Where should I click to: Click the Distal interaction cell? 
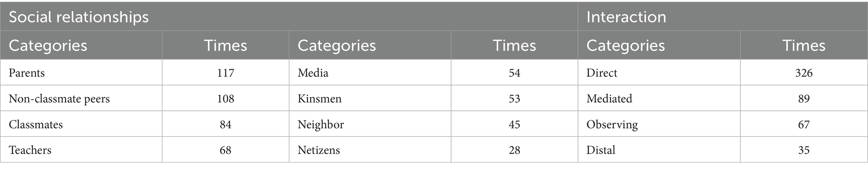[601, 150]
